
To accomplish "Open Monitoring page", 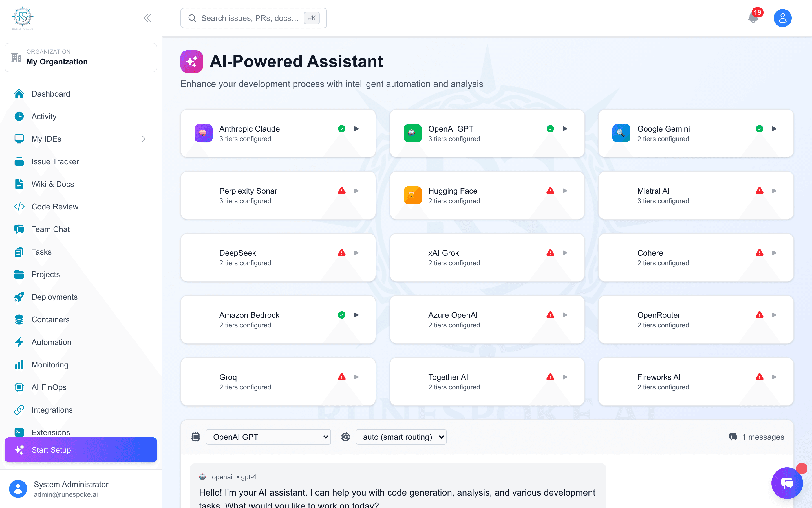I will 81,365.
